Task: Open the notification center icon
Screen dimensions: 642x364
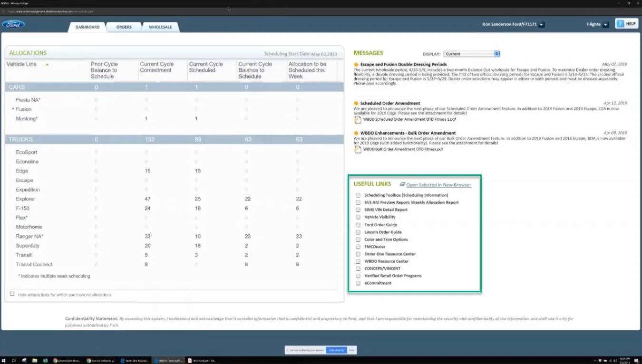Action: click(637, 360)
